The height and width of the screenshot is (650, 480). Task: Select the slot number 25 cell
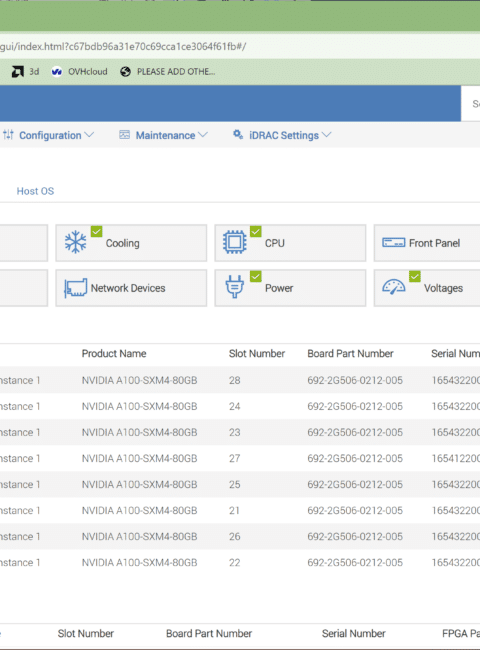(x=235, y=485)
